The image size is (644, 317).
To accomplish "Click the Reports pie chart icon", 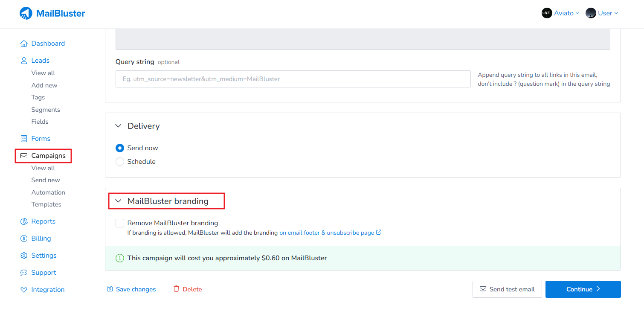I will coord(24,221).
